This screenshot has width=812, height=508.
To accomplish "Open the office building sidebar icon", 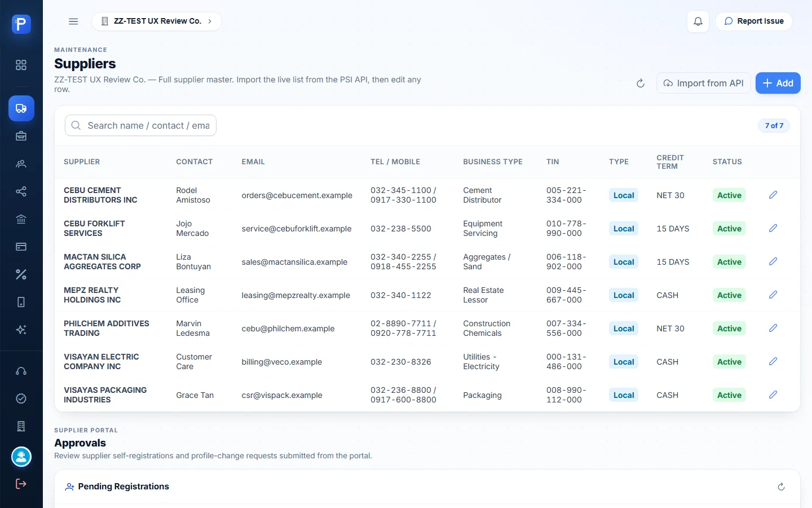I will click(21, 426).
